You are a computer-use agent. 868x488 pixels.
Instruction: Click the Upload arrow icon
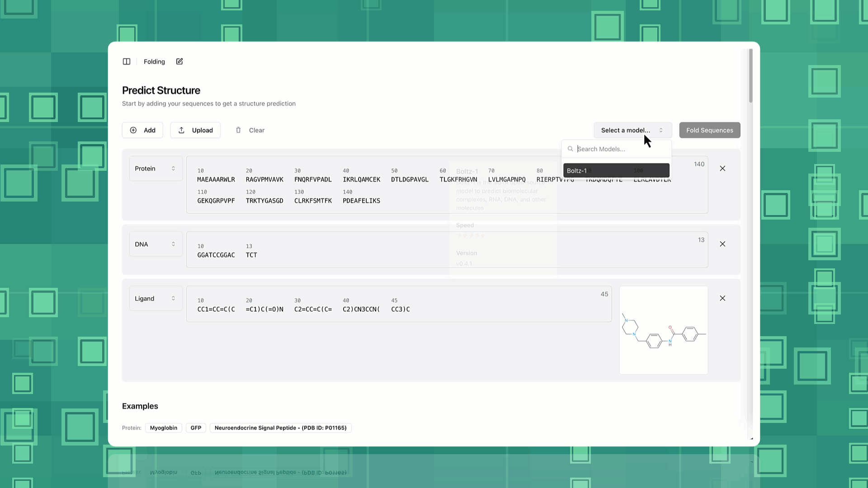[x=181, y=130]
